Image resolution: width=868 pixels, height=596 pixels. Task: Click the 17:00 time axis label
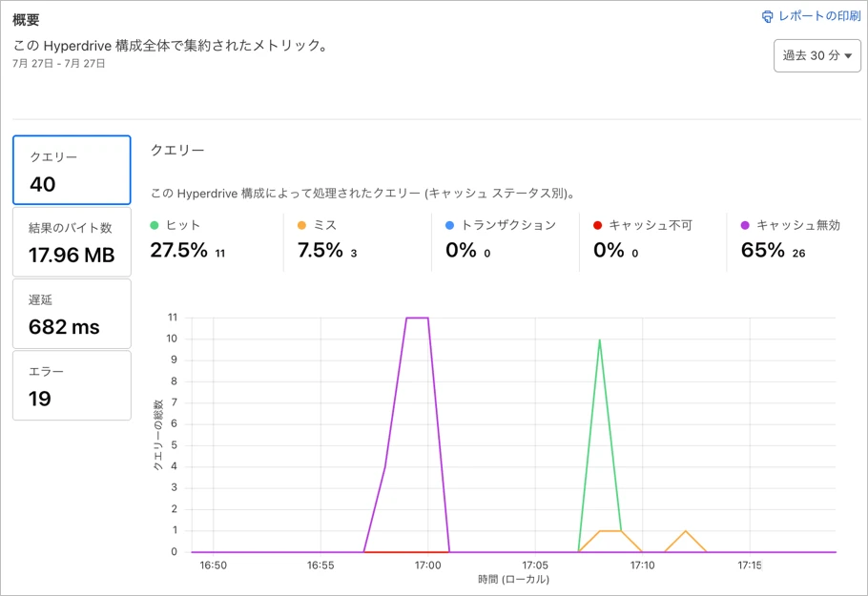tap(428, 565)
